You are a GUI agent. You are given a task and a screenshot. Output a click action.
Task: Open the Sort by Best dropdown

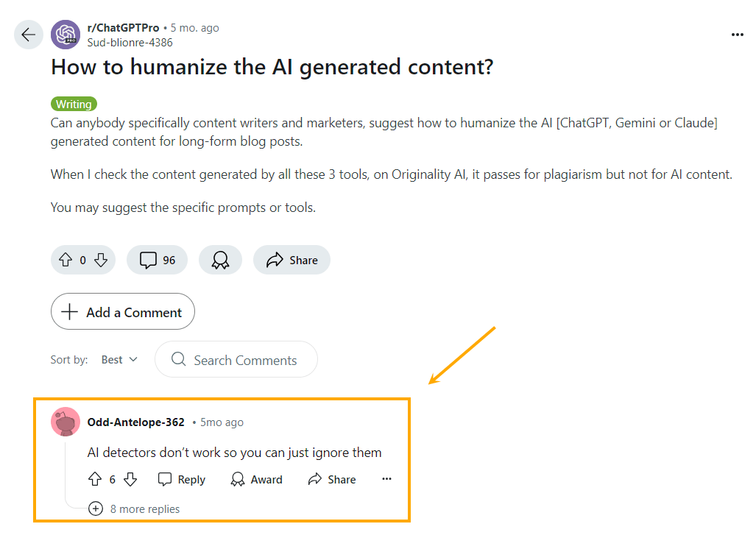(x=119, y=359)
